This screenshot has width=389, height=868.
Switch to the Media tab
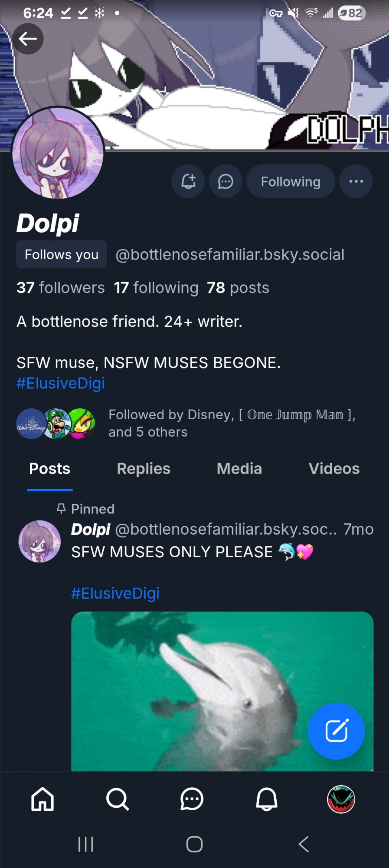click(239, 469)
